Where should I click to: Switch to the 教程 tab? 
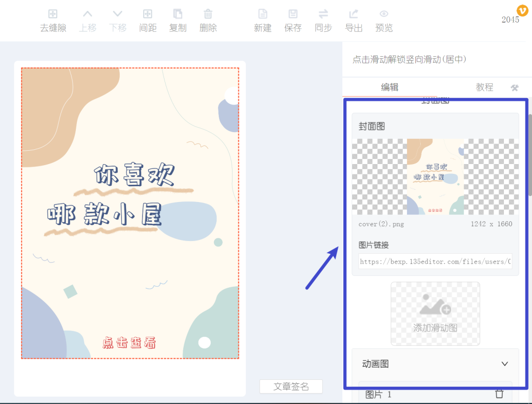tap(484, 87)
